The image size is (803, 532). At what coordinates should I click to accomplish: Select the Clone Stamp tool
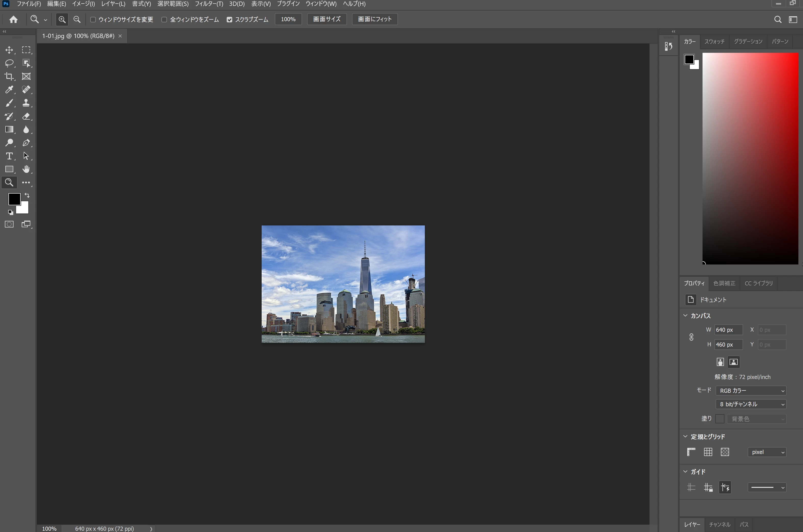tap(26, 103)
